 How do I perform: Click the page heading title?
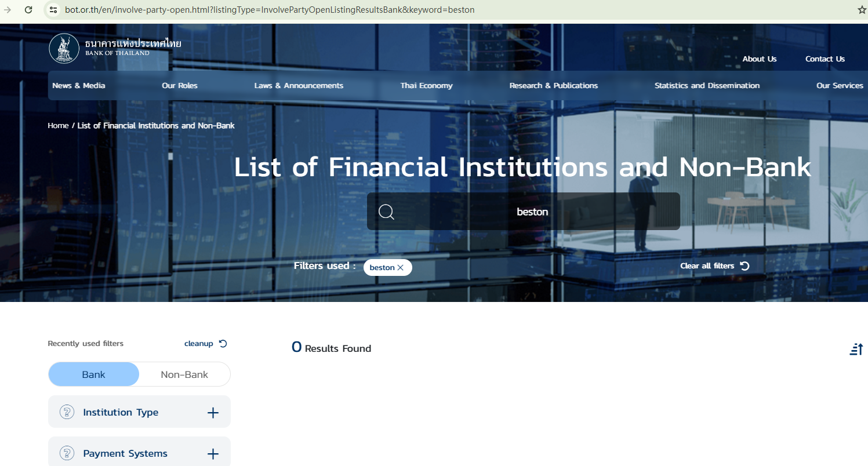coord(522,167)
